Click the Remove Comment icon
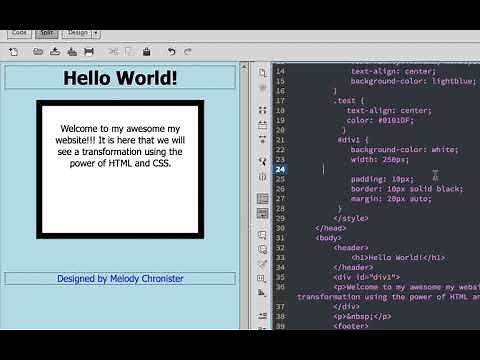The image size is (480, 360). [263, 249]
